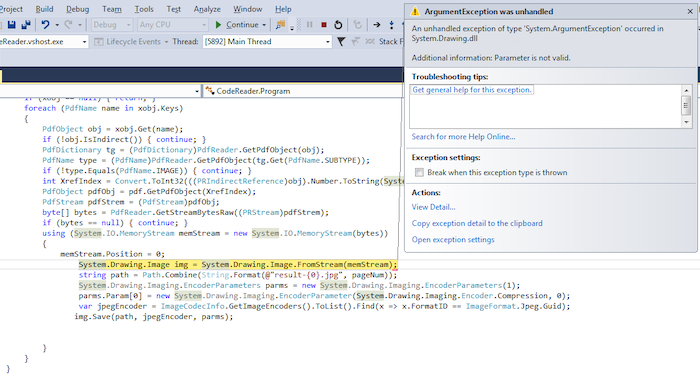
Task: Click the red Stop Debugging square
Action: coord(324,25)
